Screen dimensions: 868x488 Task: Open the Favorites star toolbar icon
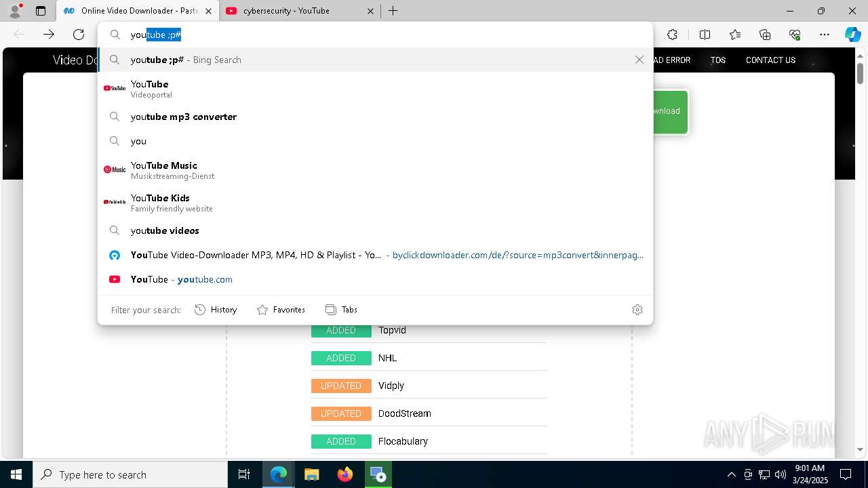coord(735,35)
